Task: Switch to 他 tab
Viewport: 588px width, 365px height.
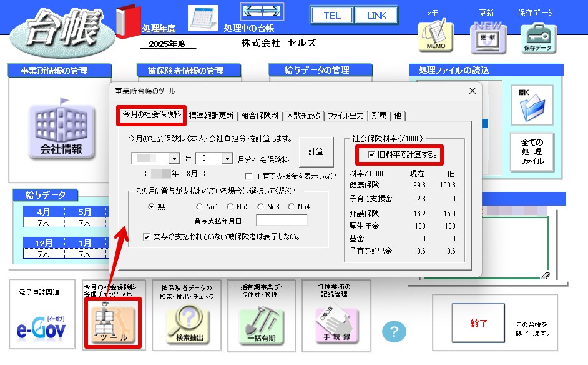Action: pos(398,115)
